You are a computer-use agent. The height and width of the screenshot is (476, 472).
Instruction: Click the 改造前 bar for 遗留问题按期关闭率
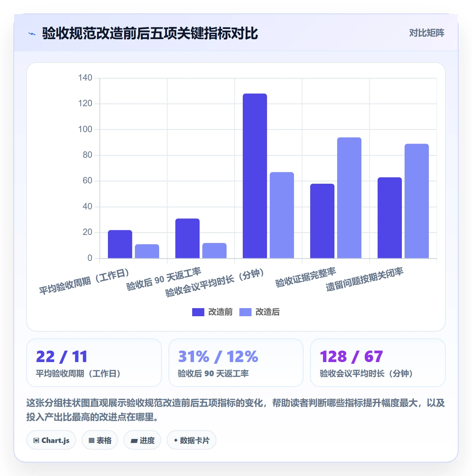(390, 218)
